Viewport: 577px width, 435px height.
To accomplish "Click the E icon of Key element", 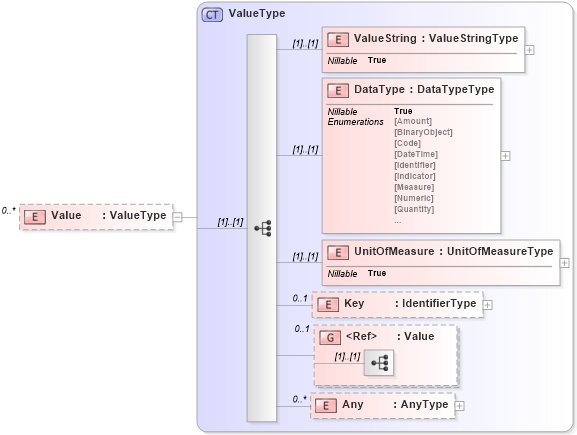I will point(328,305).
